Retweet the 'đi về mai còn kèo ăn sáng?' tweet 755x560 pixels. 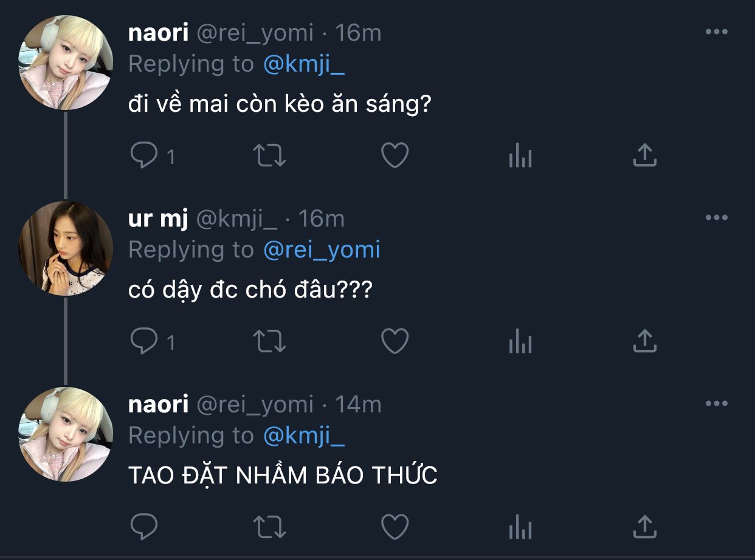269,156
